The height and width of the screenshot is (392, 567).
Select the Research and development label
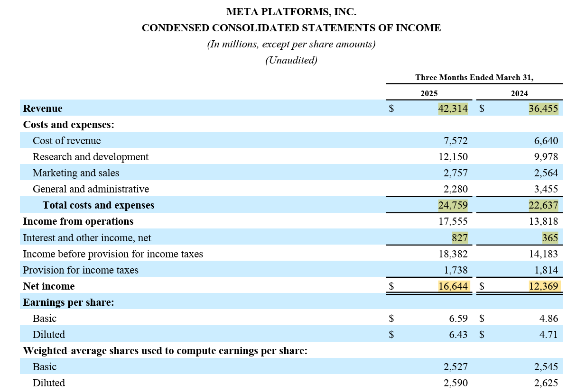(91, 157)
